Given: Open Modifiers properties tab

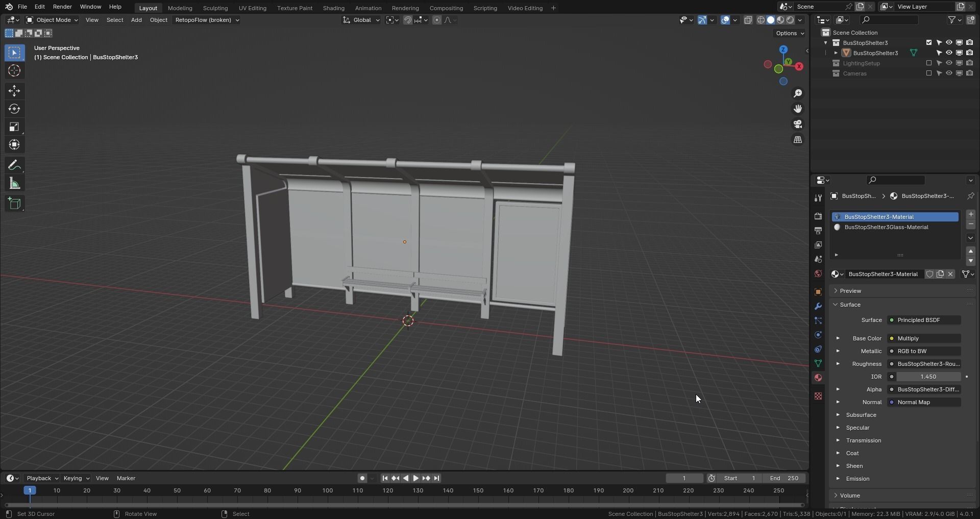Looking at the screenshot, I should click(818, 306).
